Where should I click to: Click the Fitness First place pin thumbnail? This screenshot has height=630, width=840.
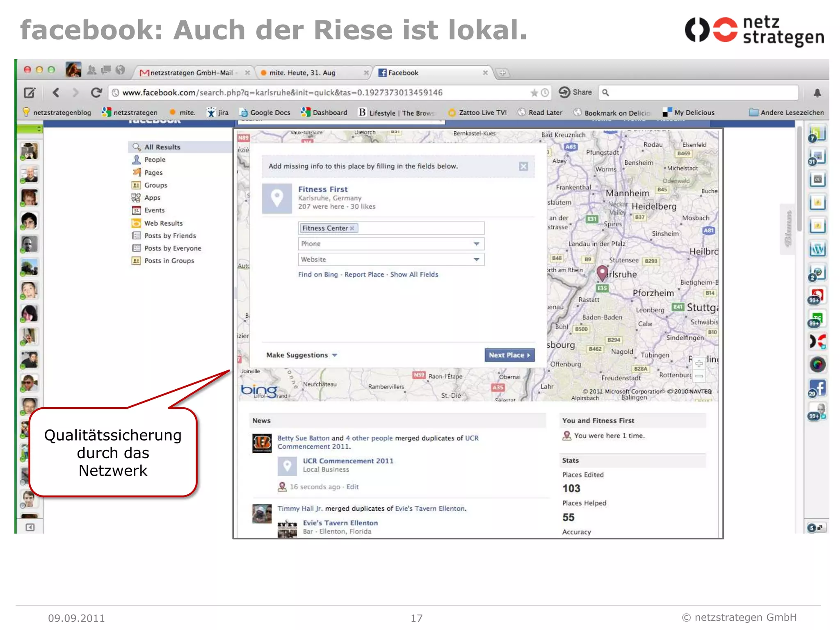point(277,198)
